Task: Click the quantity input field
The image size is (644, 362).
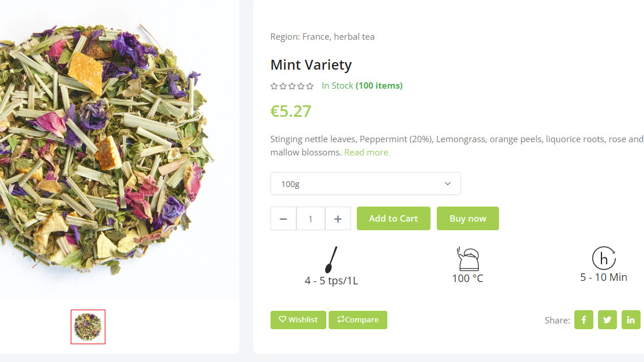Action: pyautogui.click(x=311, y=219)
